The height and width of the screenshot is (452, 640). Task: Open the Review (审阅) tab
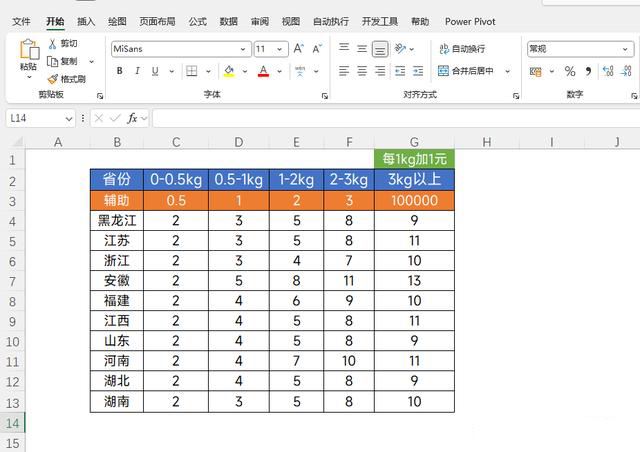pyautogui.click(x=260, y=22)
